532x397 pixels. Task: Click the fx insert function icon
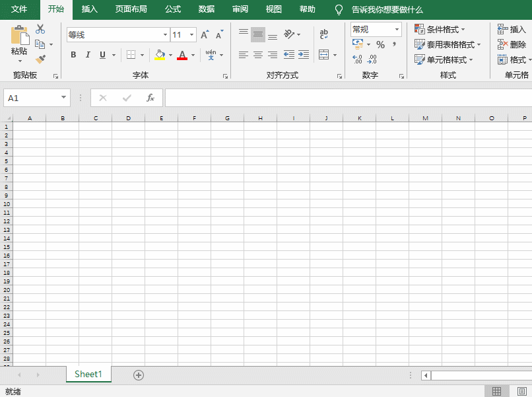pos(150,98)
